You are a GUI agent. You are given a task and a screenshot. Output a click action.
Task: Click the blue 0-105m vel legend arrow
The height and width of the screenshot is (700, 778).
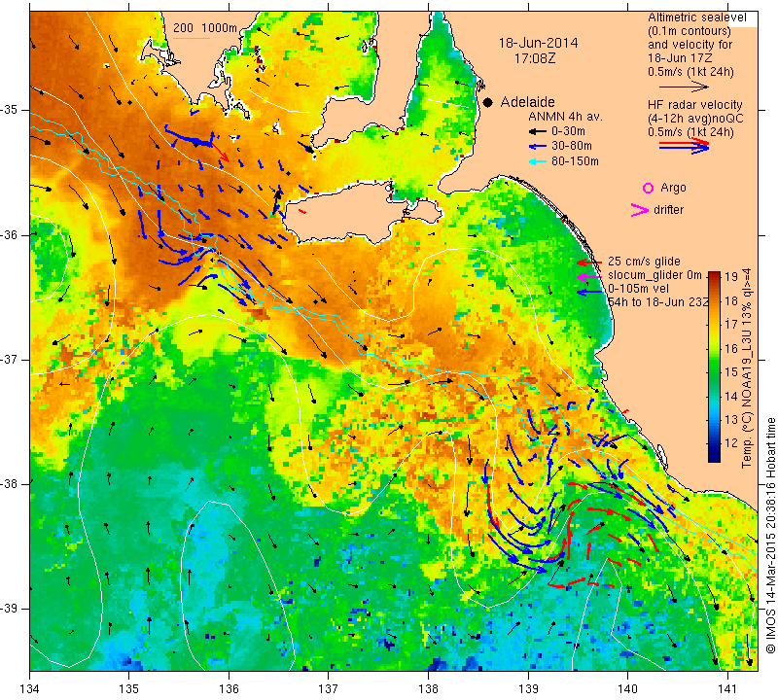point(589,293)
